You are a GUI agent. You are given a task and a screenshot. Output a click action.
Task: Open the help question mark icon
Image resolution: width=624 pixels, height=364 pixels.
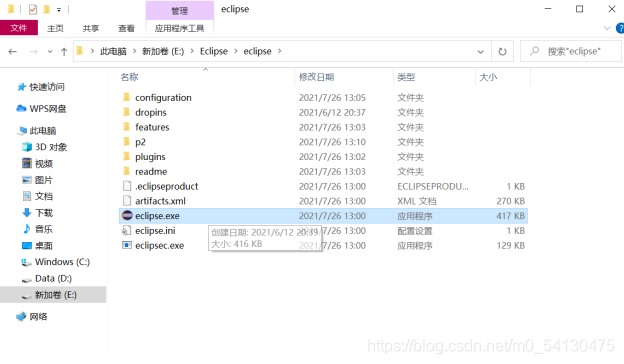(620, 28)
